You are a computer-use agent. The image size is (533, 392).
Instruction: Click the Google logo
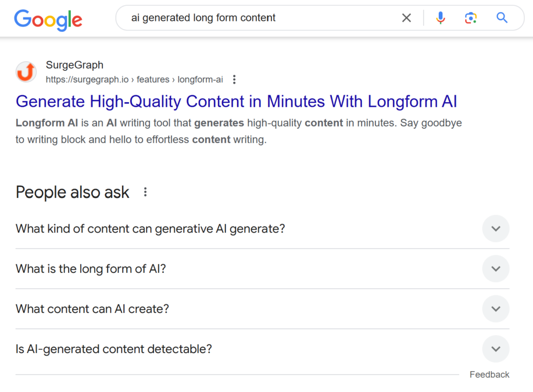[x=48, y=20]
